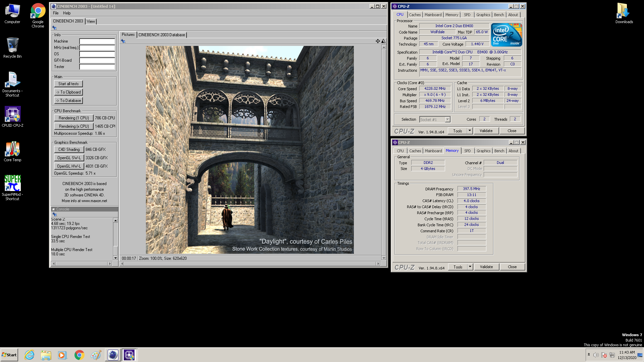Open Bench tab in bottom CPU-Z window
This screenshot has width=644, height=362.
pyautogui.click(x=499, y=151)
